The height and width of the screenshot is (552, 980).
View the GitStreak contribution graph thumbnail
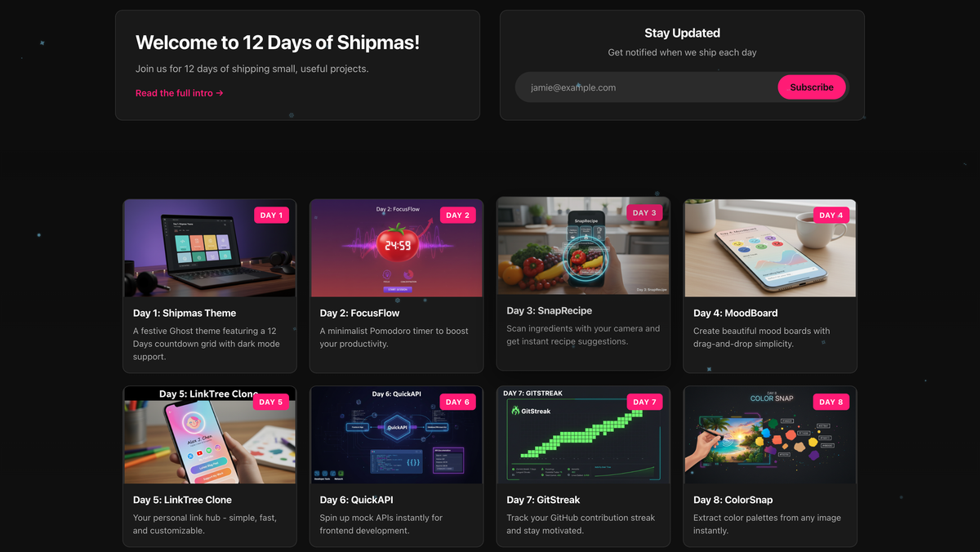pos(583,435)
